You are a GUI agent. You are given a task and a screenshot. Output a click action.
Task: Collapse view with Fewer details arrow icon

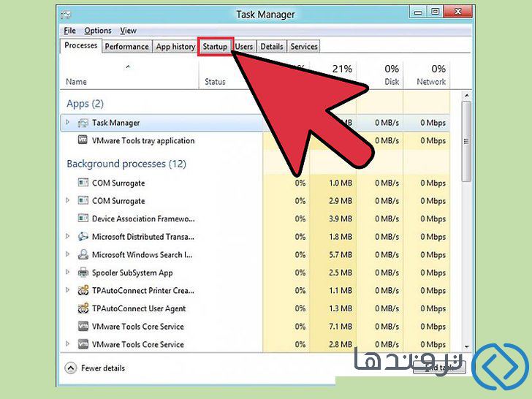[71, 368]
